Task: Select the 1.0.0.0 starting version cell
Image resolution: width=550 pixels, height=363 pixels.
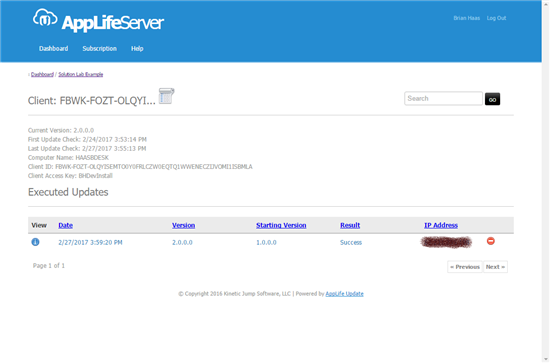Action: [266, 242]
